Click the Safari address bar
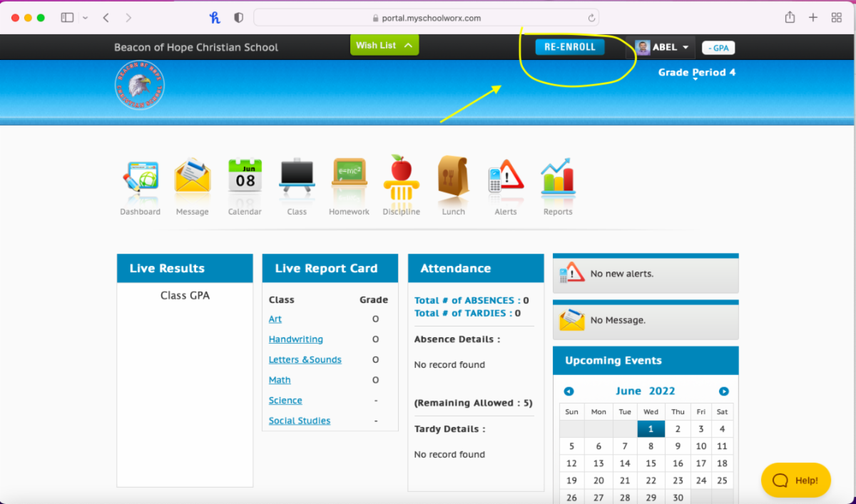Viewport: 856px width, 504px height. point(426,18)
